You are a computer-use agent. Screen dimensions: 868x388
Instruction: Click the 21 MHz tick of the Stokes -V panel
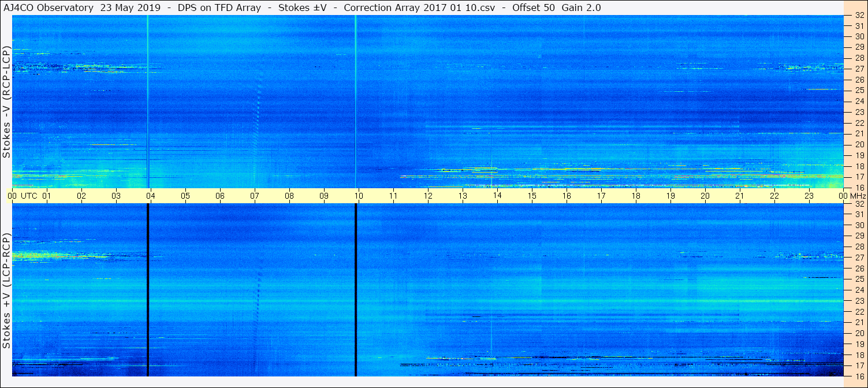(859, 133)
